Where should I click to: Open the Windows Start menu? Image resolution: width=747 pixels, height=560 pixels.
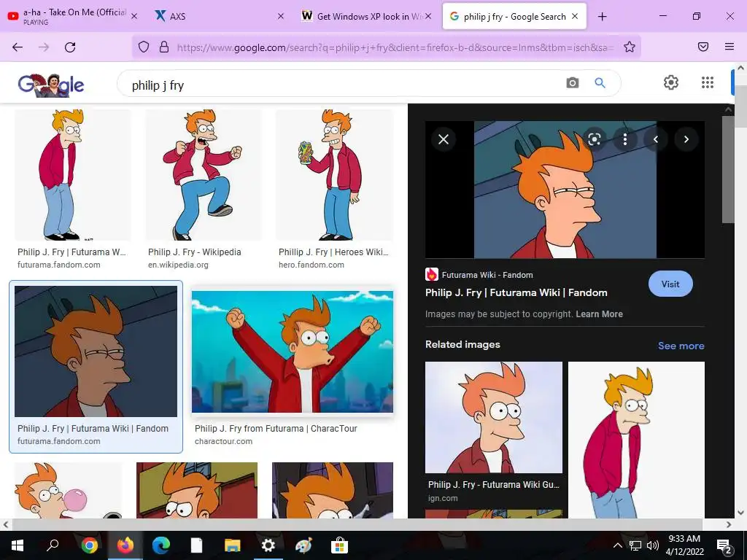point(18,545)
